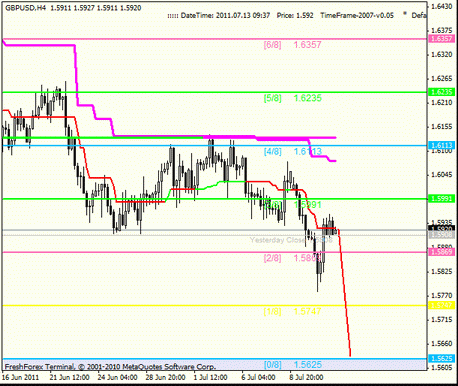Select the 1.5747 label beside [1/8]
This screenshot has width=458, height=386.
pos(307,311)
